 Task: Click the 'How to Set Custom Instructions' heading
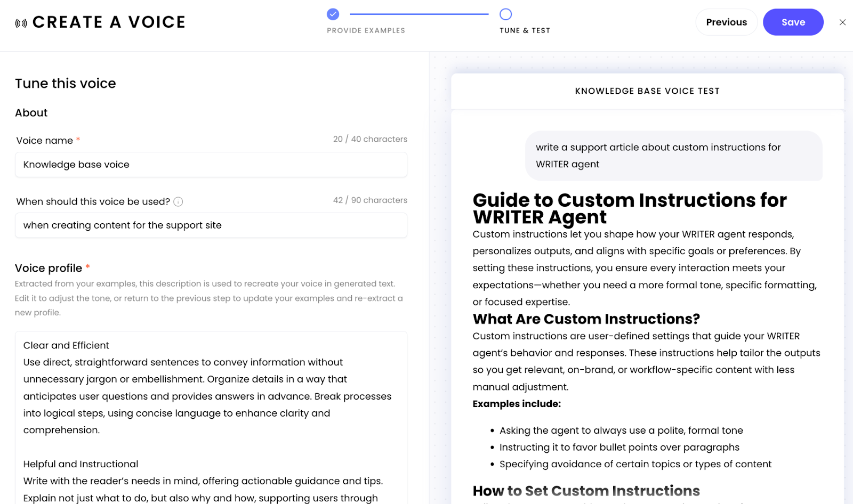point(586,491)
